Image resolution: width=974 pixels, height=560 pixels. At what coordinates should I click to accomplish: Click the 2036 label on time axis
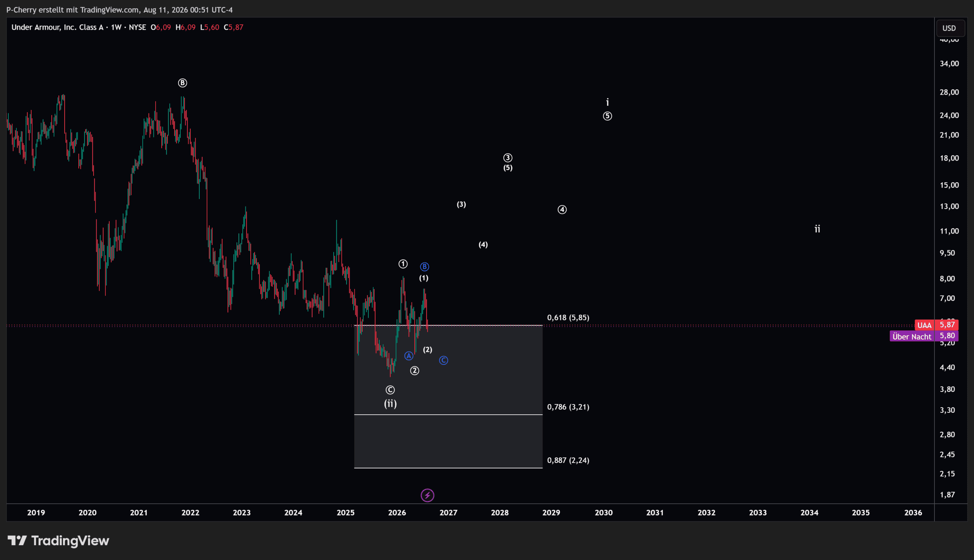click(913, 513)
